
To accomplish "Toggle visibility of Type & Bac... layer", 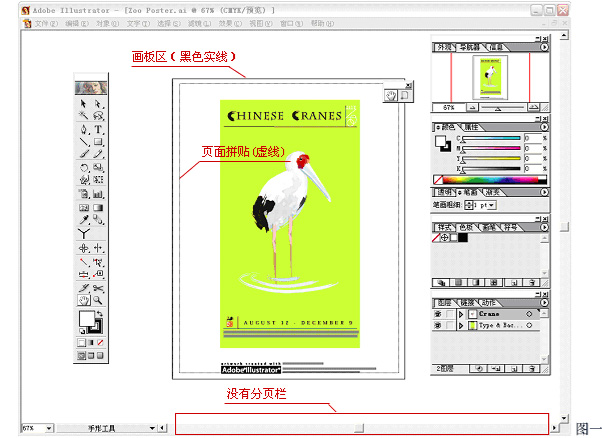I will pyautogui.click(x=437, y=326).
